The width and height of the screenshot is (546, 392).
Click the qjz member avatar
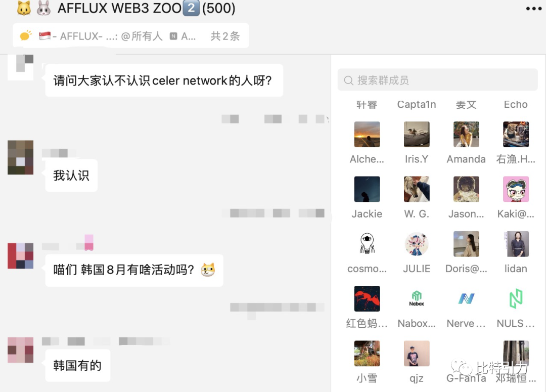point(417,354)
